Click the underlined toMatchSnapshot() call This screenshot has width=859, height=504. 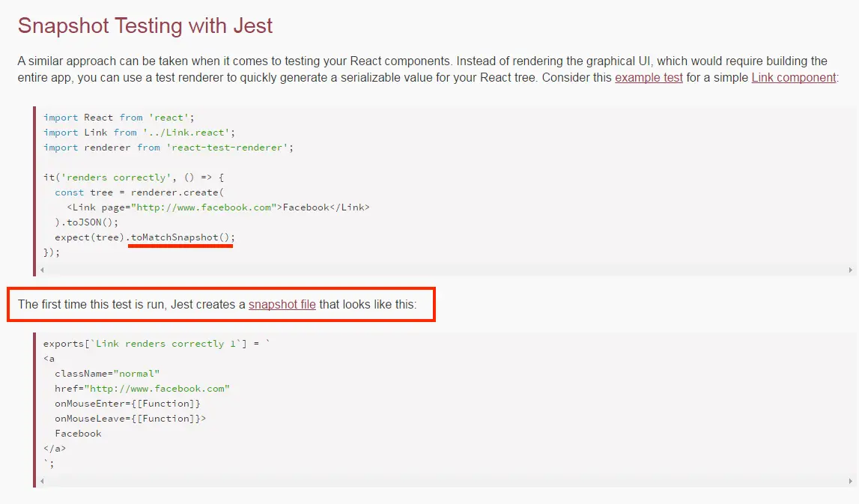pos(180,237)
